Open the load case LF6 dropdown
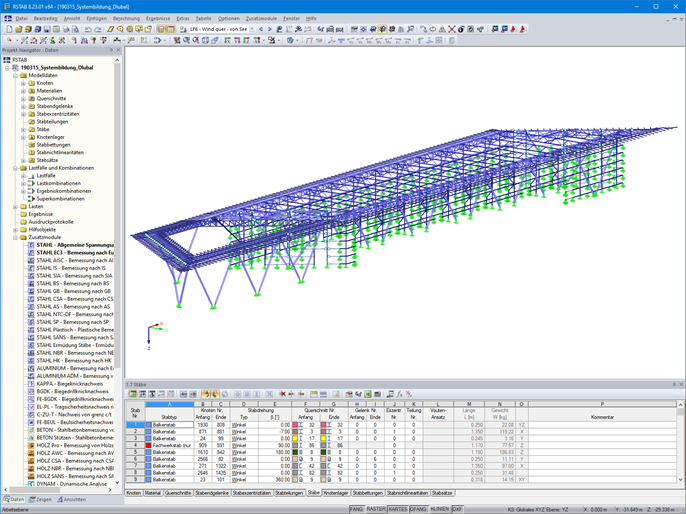Viewport: 686px width, 514px height. [x=251, y=29]
